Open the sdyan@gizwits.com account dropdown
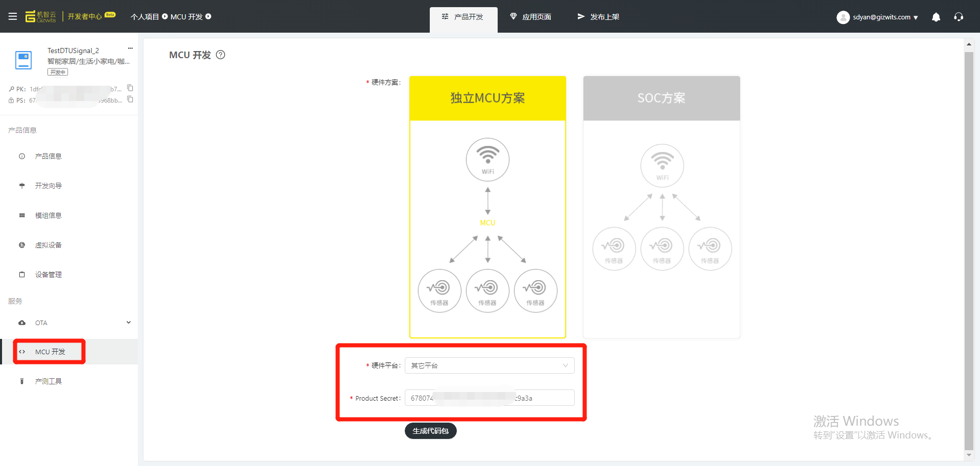Image resolution: width=980 pixels, height=466 pixels. 877,17
